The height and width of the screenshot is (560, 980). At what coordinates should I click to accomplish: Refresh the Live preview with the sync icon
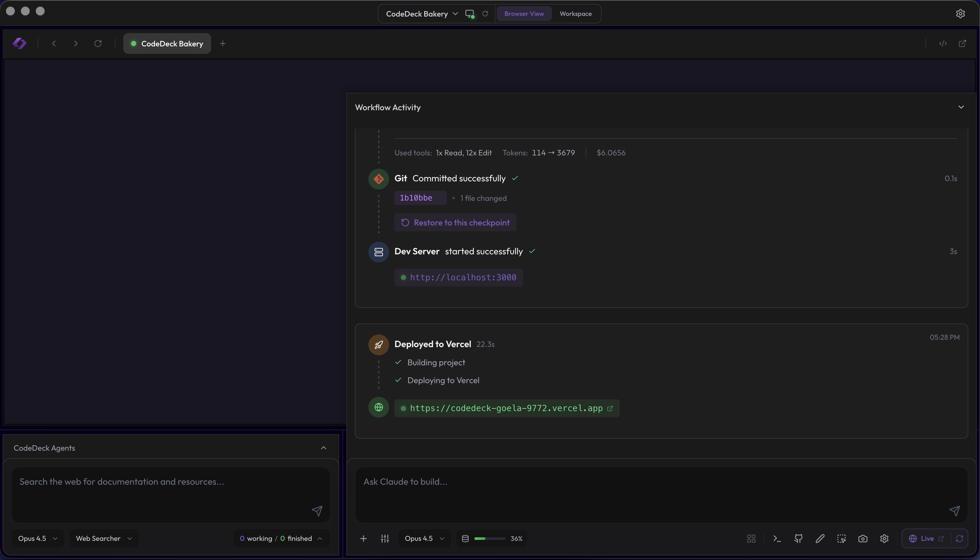960,539
